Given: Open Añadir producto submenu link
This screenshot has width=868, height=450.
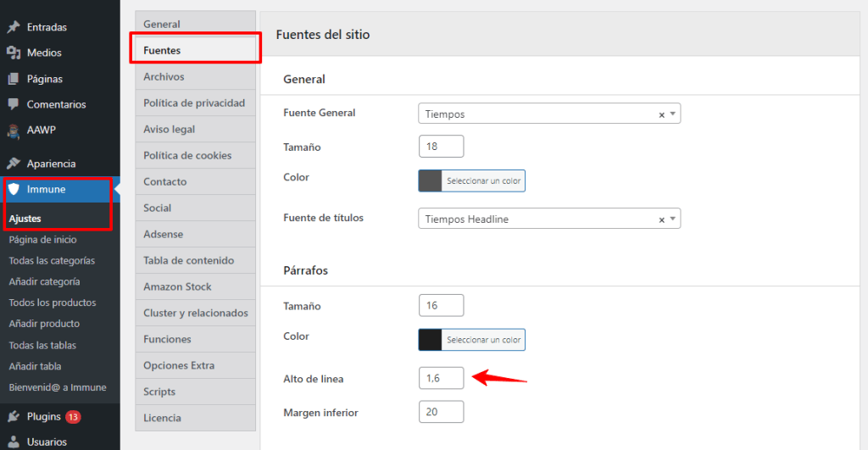Looking at the screenshot, I should (44, 324).
